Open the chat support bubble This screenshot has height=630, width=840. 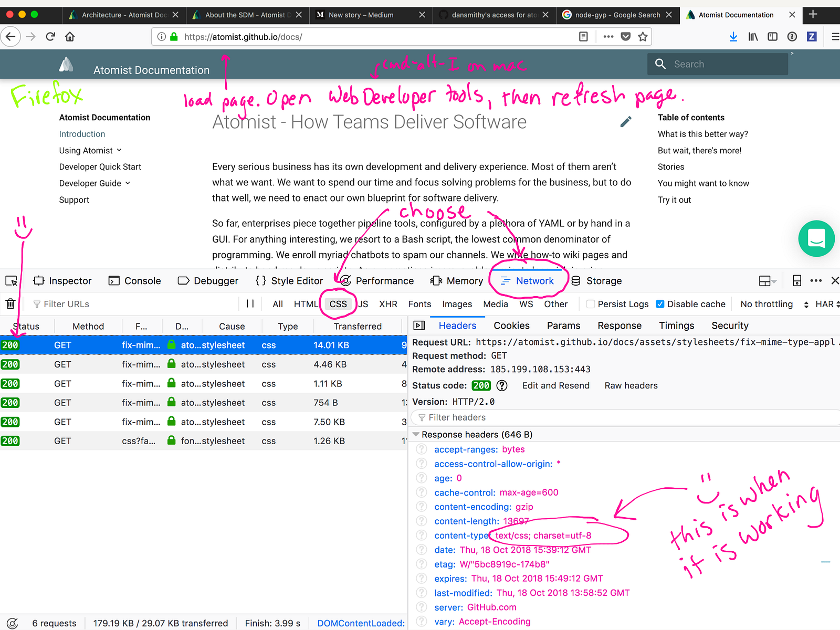tap(816, 238)
